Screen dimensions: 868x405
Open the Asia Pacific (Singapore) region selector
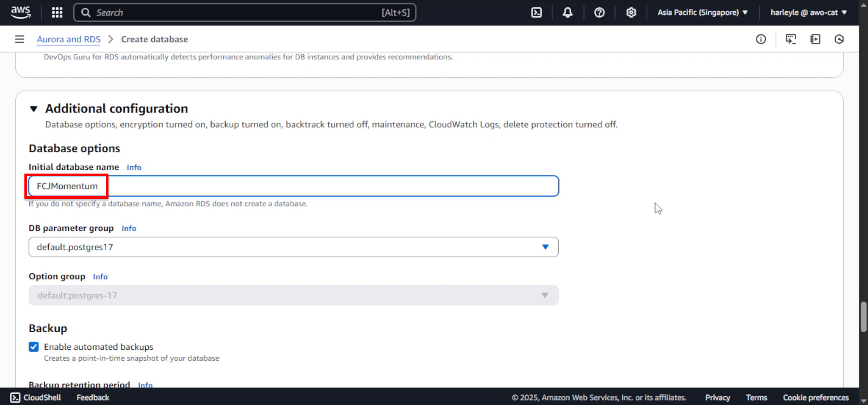pos(702,12)
